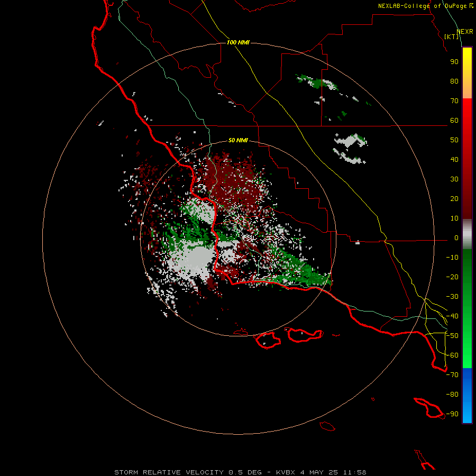Click the "NEXR" label near the top right

pos(465,32)
